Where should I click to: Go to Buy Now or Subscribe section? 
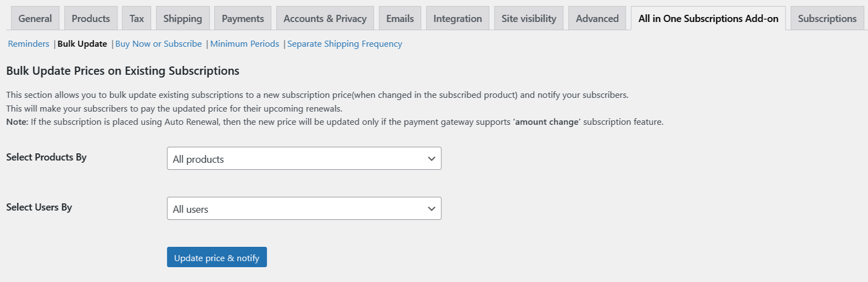tap(159, 44)
